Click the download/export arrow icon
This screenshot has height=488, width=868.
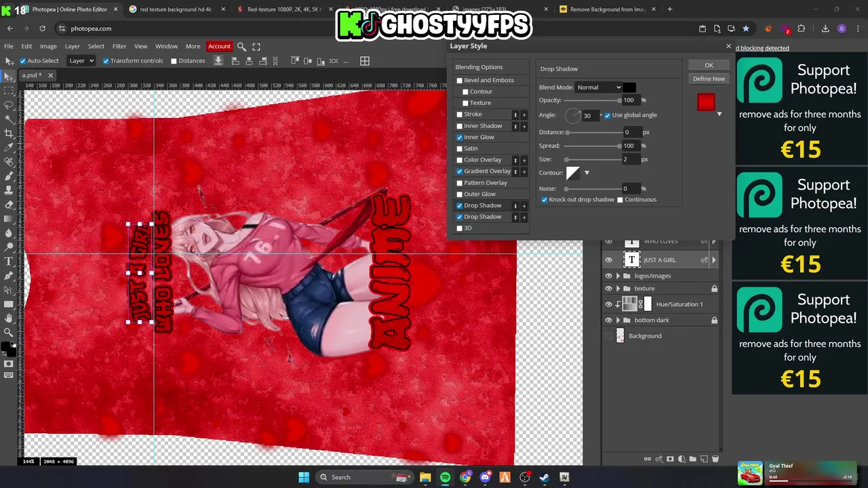pos(218,60)
